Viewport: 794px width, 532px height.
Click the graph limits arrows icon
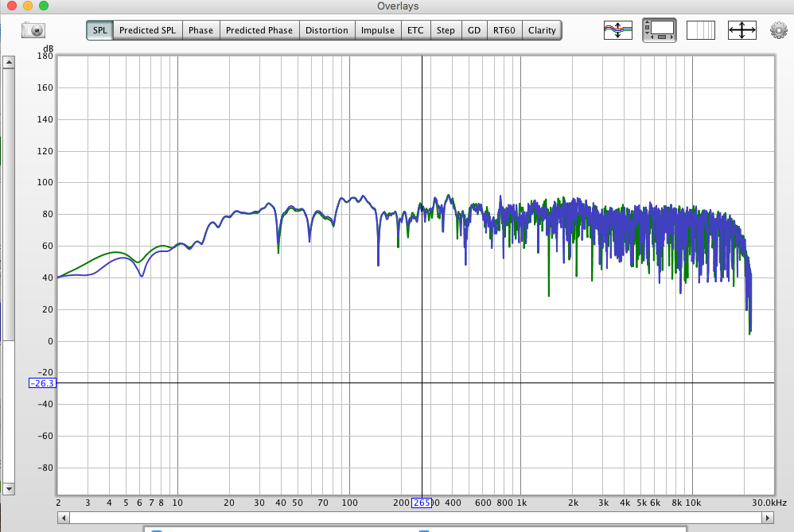(741, 30)
